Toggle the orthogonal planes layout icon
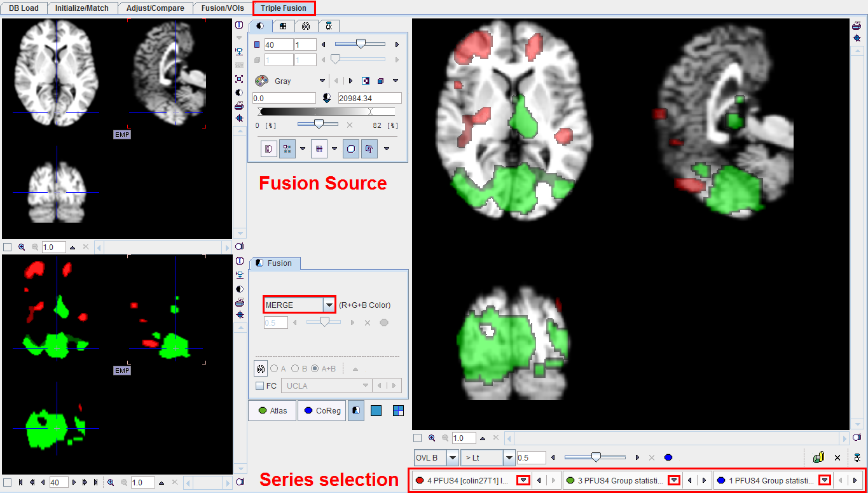Image resolution: width=868 pixels, height=493 pixels. [x=287, y=148]
